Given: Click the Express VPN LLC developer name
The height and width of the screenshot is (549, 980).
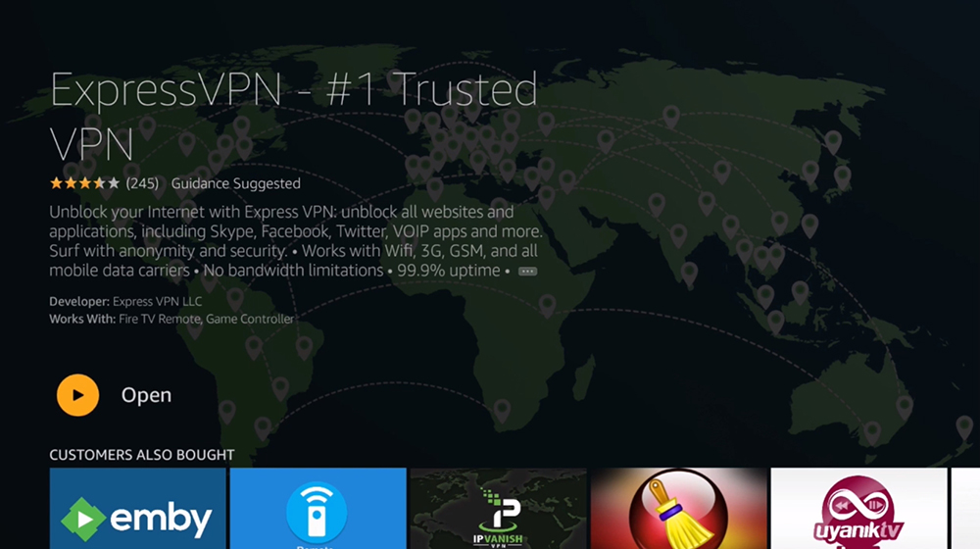Looking at the screenshot, I should 158,301.
